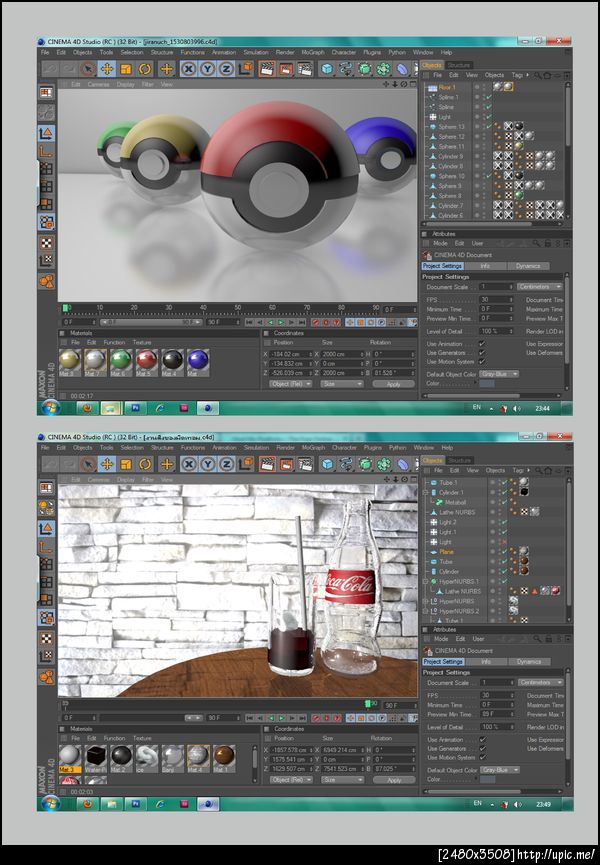Open Photoshop taskbar icon below Coca-Cola window

(135, 804)
